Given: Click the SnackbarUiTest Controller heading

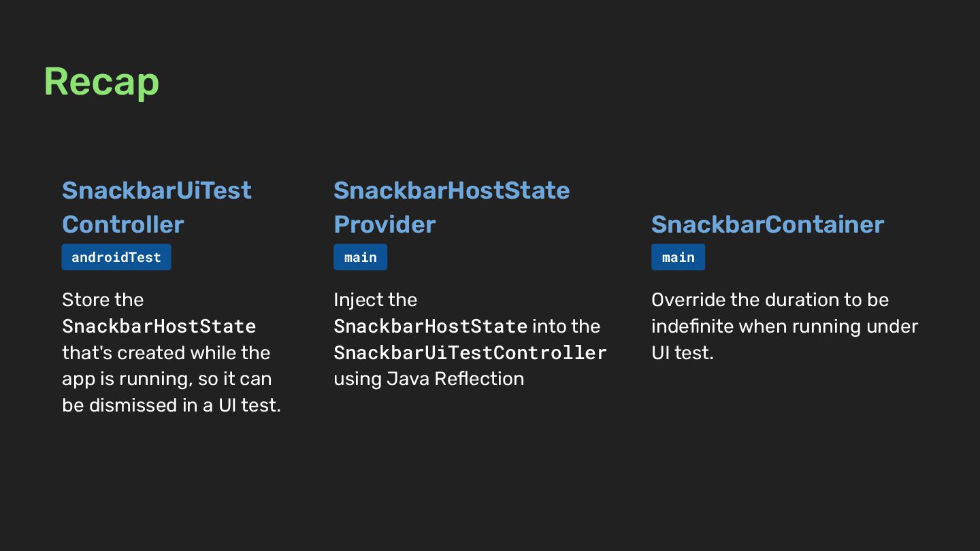Looking at the screenshot, I should coord(157,207).
